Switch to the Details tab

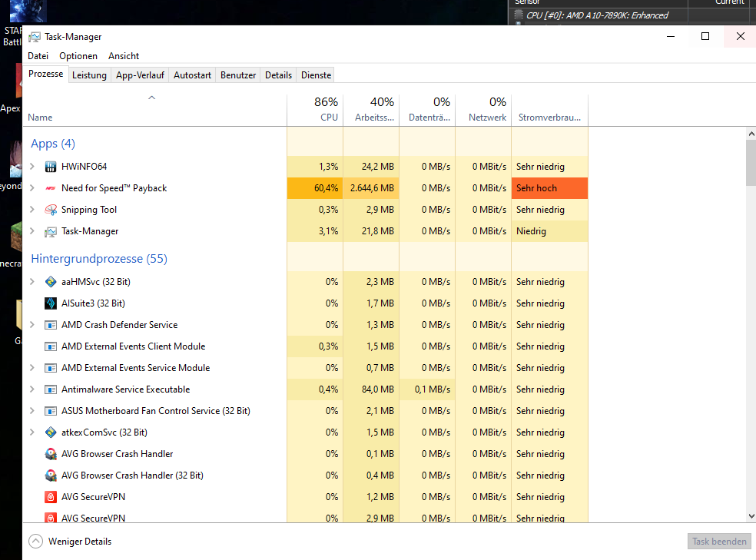click(x=278, y=75)
